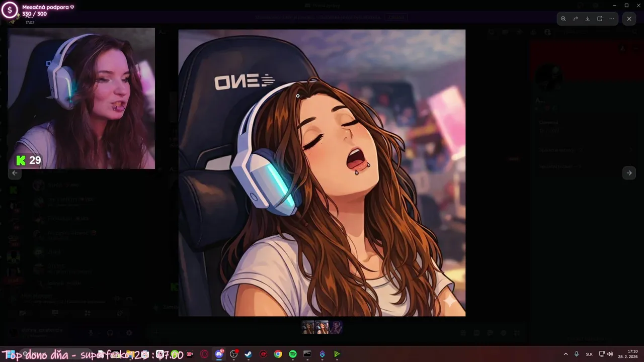Go to the next image with right arrow
This screenshot has height=362, width=644.
point(629,173)
